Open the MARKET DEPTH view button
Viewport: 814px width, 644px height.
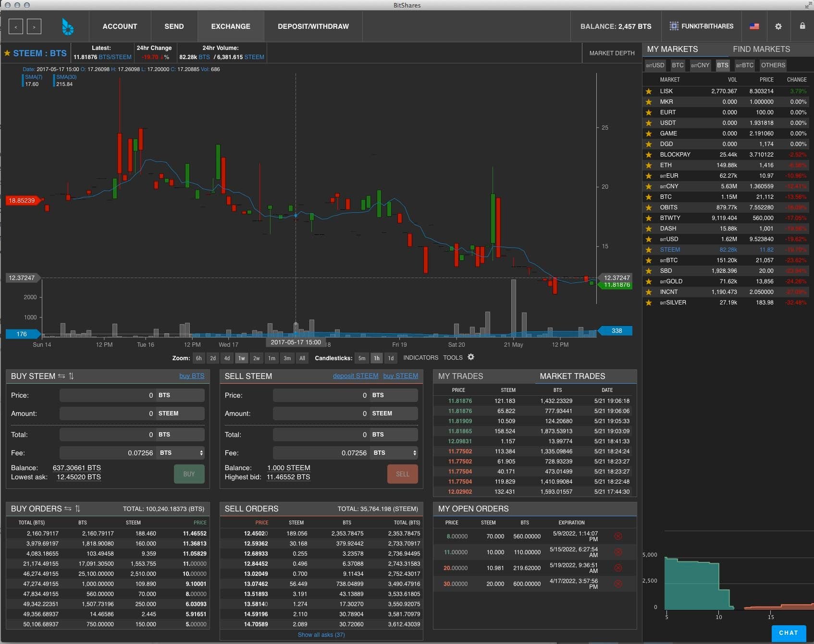pos(612,53)
